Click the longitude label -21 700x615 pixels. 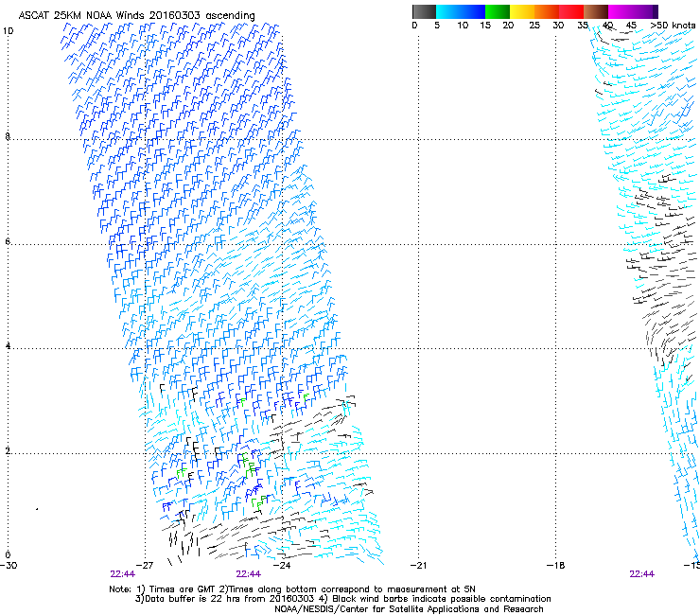click(x=418, y=566)
